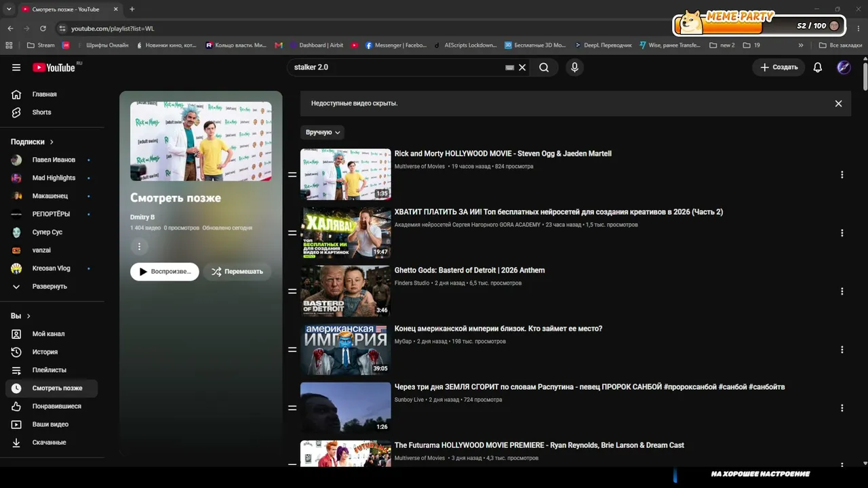868x488 pixels.
Task: Open the Вручную sort dropdown
Action: [x=323, y=132]
